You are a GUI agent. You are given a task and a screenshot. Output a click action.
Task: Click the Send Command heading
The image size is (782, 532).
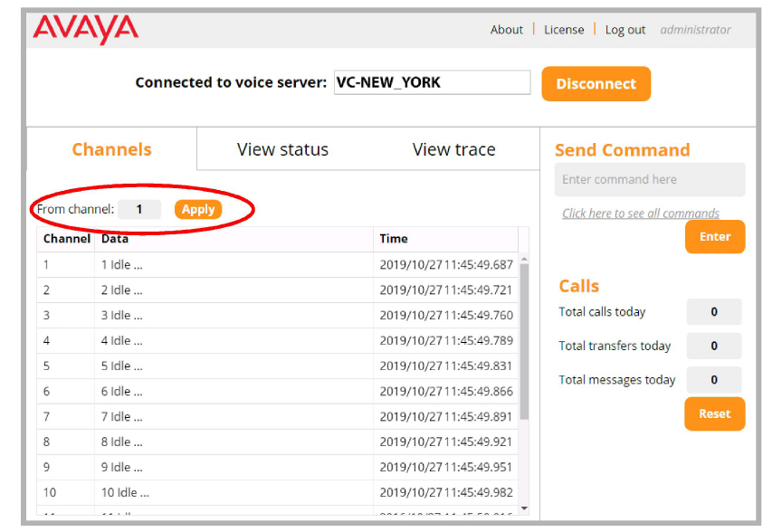click(622, 150)
